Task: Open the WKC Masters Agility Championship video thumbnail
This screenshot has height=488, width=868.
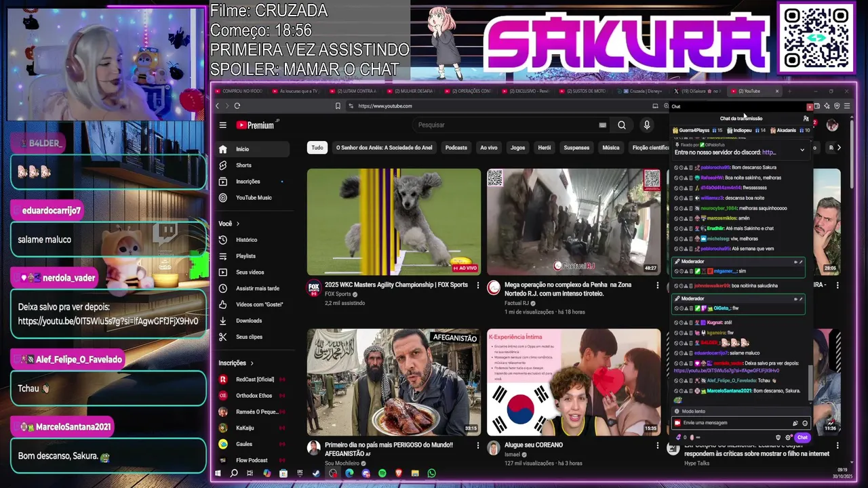Action: [394, 222]
